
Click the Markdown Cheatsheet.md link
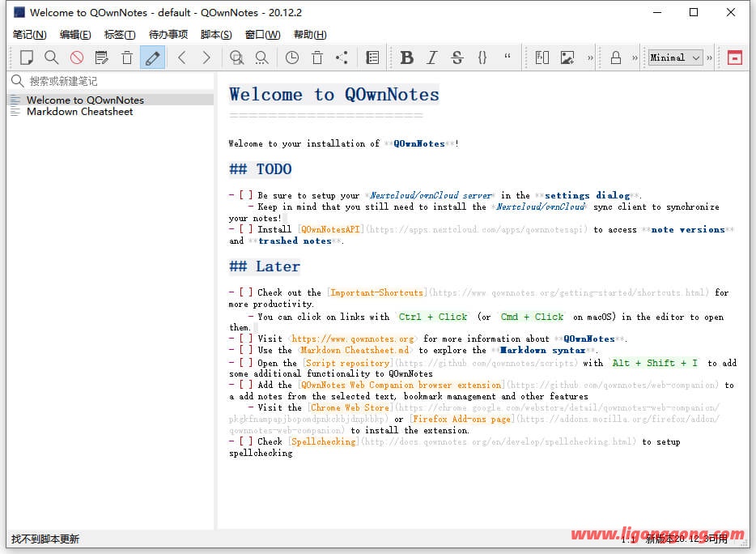tap(355, 351)
